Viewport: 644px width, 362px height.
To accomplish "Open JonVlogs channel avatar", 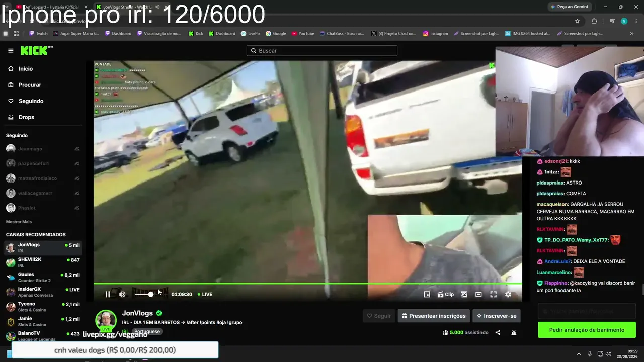I will pyautogui.click(x=106, y=321).
